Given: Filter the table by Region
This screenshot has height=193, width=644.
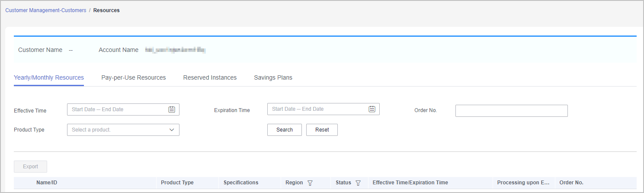Looking at the screenshot, I should [310, 183].
